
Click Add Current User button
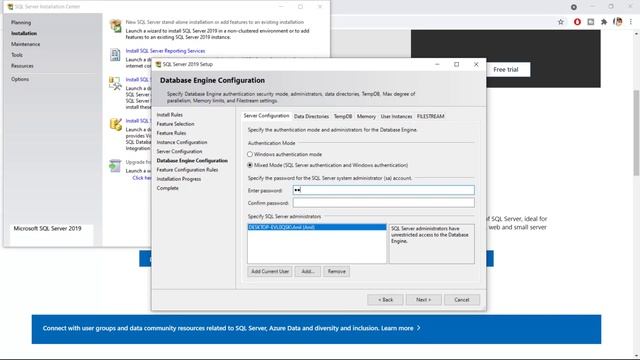(x=270, y=271)
